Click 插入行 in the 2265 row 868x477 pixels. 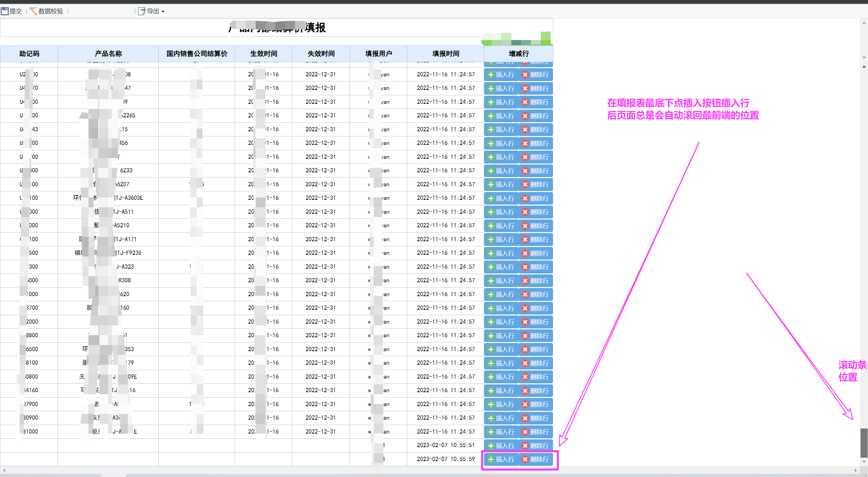coord(501,116)
